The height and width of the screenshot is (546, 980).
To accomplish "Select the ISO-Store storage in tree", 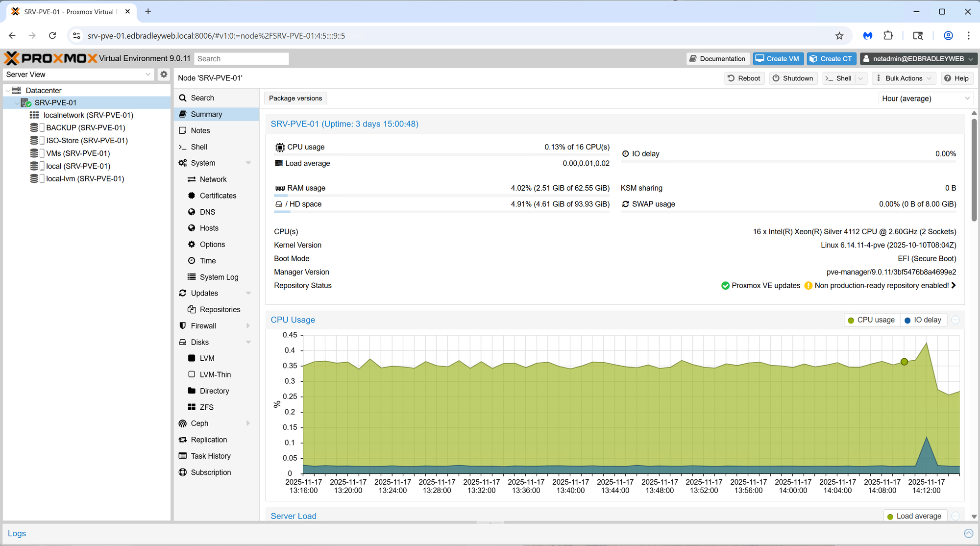I will click(x=86, y=141).
